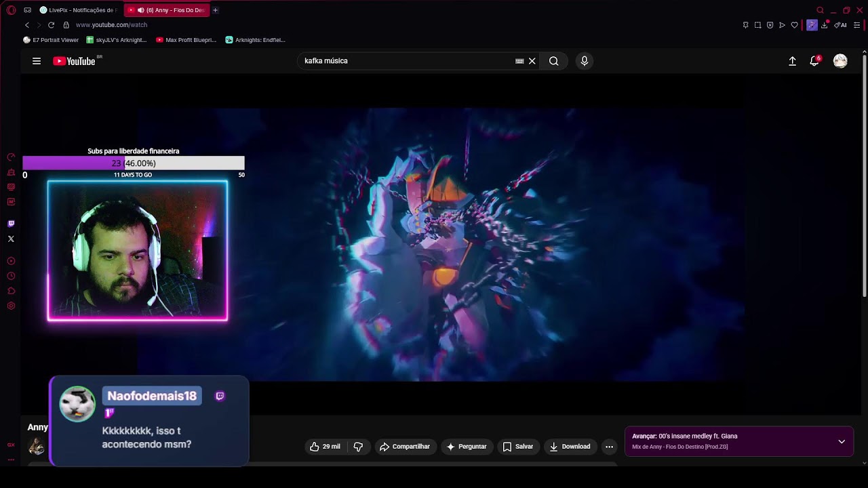Open the sidebar player icon

click(11, 261)
